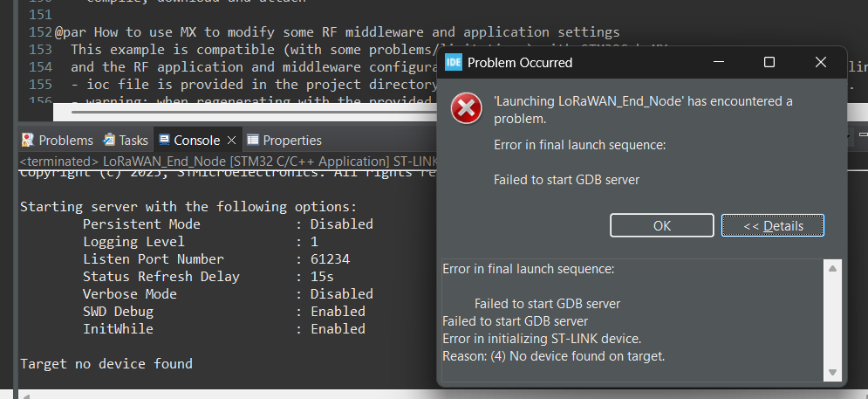Minimize the Problem Occurred dialog

(x=718, y=63)
